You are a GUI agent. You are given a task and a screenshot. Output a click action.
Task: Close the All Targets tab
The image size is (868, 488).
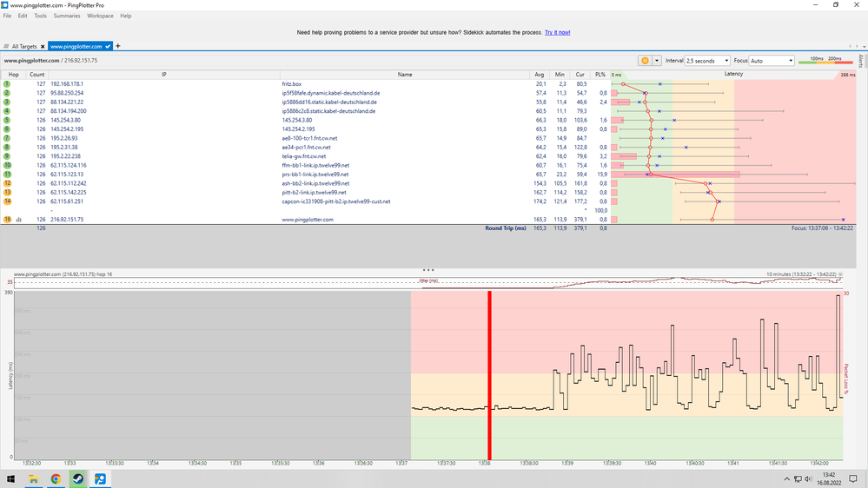tap(43, 47)
